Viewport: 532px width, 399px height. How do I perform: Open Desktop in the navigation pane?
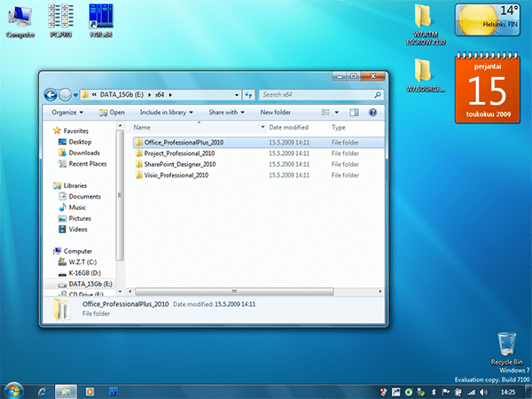tap(75, 142)
